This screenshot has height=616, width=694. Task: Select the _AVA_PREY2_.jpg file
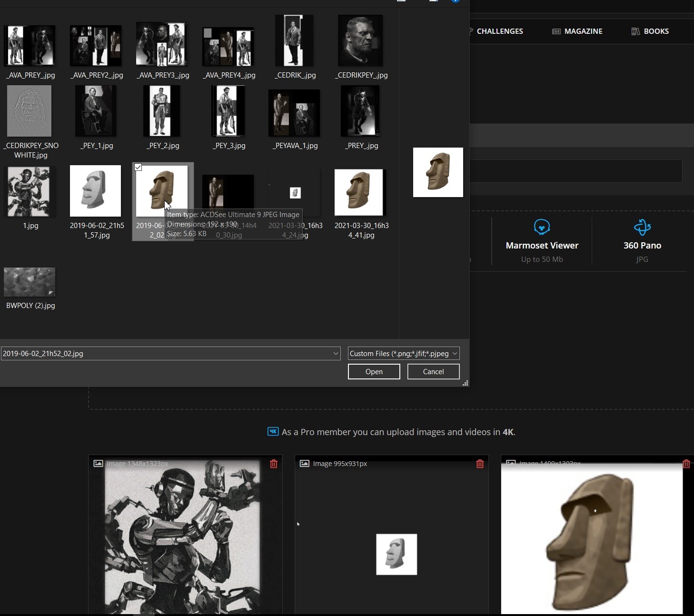(x=96, y=46)
